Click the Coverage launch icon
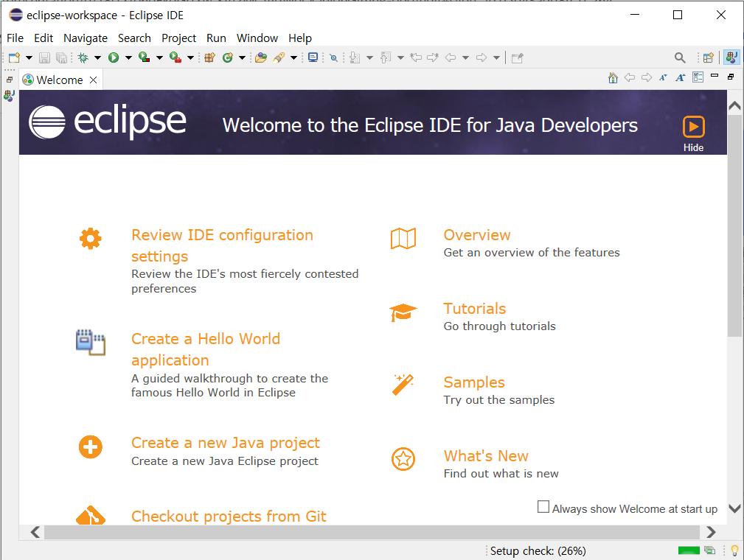Screen dimensions: 744x560 [145, 58]
